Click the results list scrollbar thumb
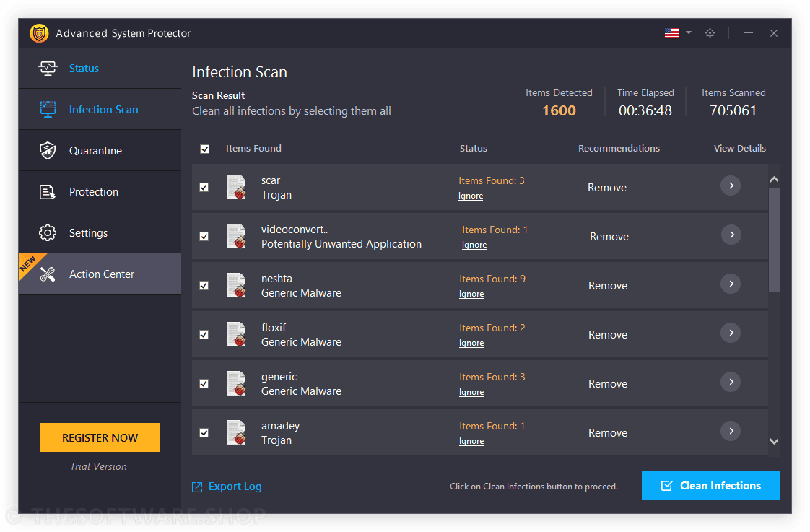The height and width of the screenshot is (532, 810). (774, 240)
